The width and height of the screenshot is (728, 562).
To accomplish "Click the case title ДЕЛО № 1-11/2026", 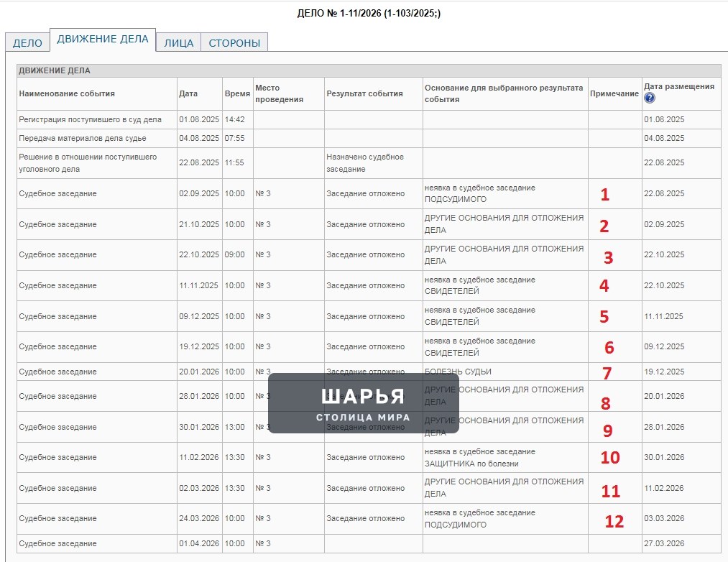I will click(x=369, y=14).
